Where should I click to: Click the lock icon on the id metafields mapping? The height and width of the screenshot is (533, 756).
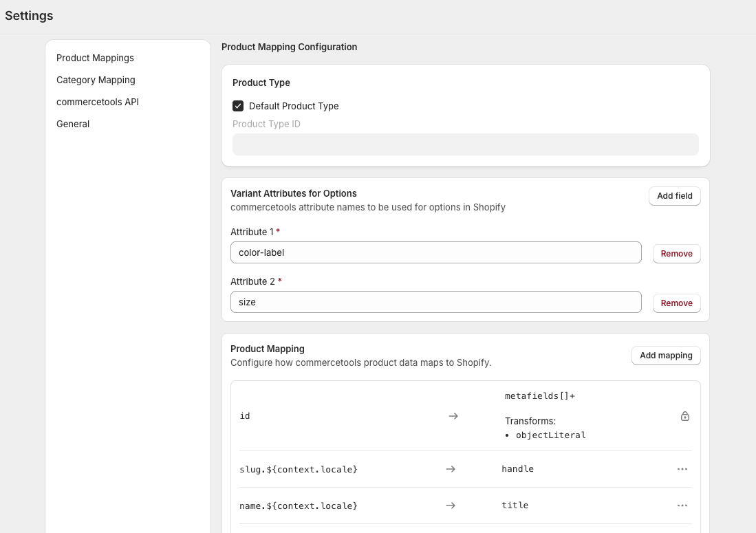pos(685,416)
